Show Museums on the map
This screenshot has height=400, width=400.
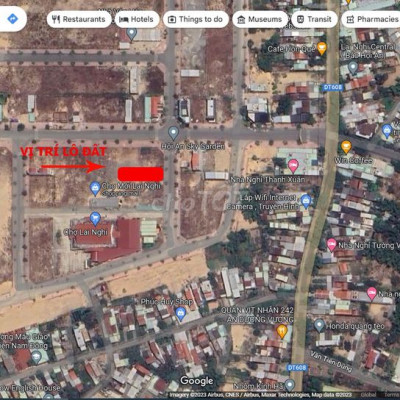click(x=260, y=19)
